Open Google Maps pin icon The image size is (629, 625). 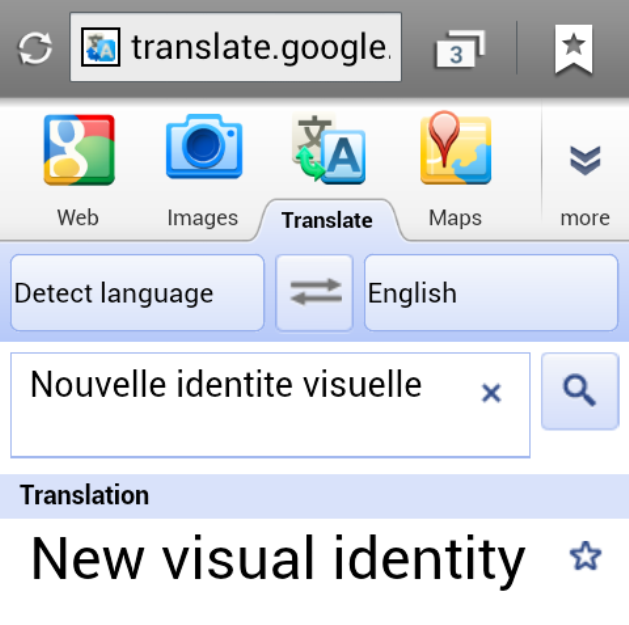pyautogui.click(x=455, y=148)
